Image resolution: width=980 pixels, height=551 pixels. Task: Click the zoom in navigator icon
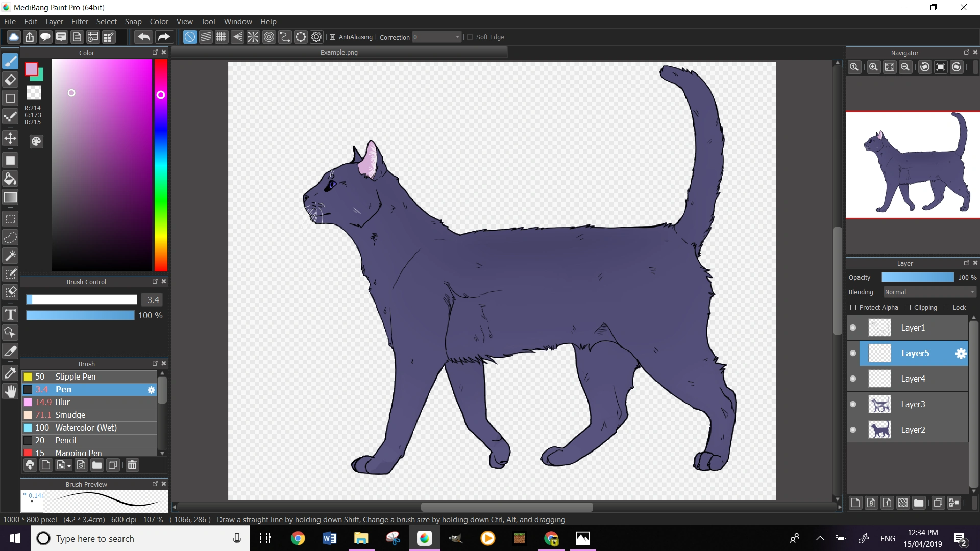click(x=873, y=67)
